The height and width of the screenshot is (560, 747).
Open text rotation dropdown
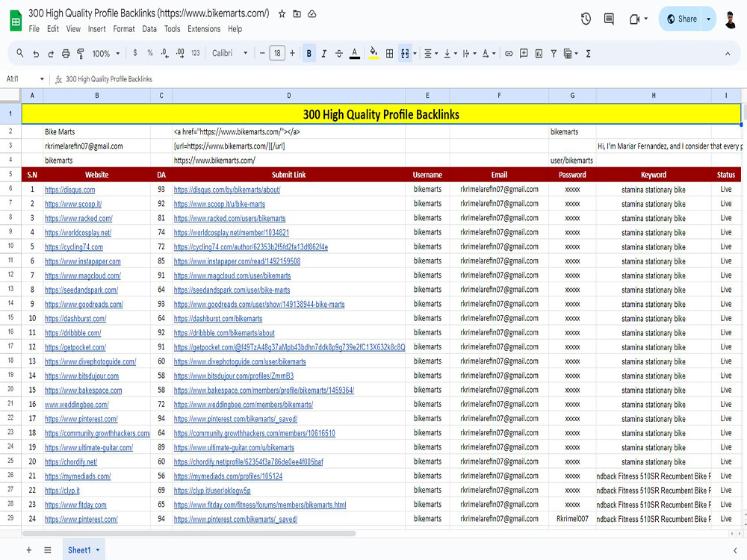(x=489, y=54)
